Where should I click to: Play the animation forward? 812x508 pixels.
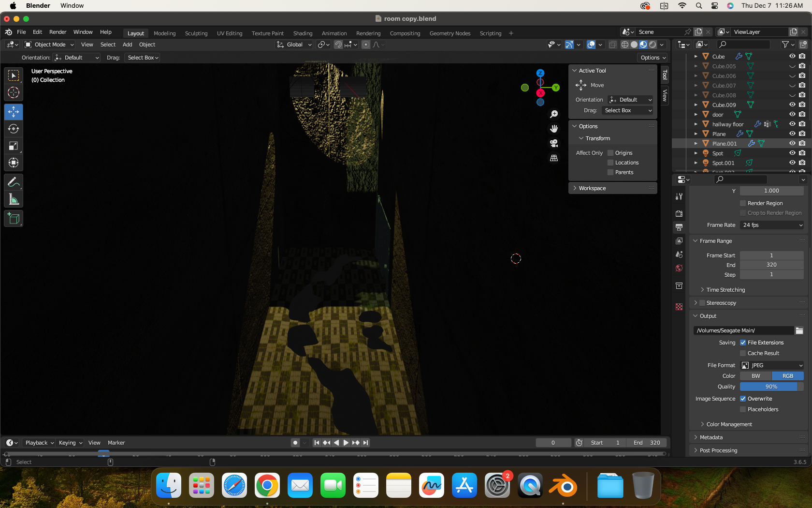346,443
